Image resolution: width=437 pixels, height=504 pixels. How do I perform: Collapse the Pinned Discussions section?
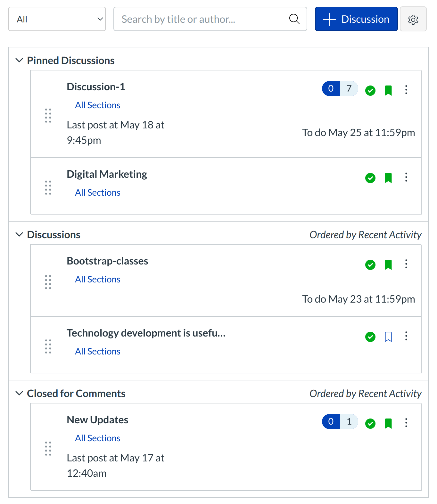[x=19, y=61]
